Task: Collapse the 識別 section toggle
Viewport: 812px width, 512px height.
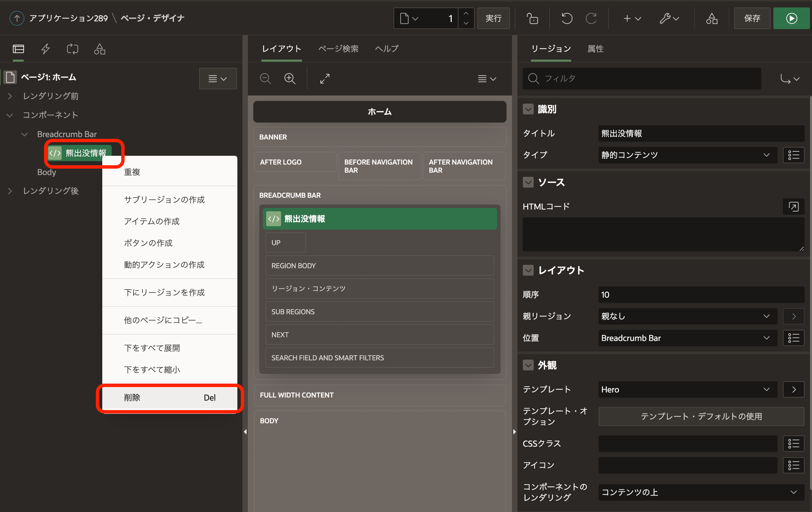Action: 528,109
